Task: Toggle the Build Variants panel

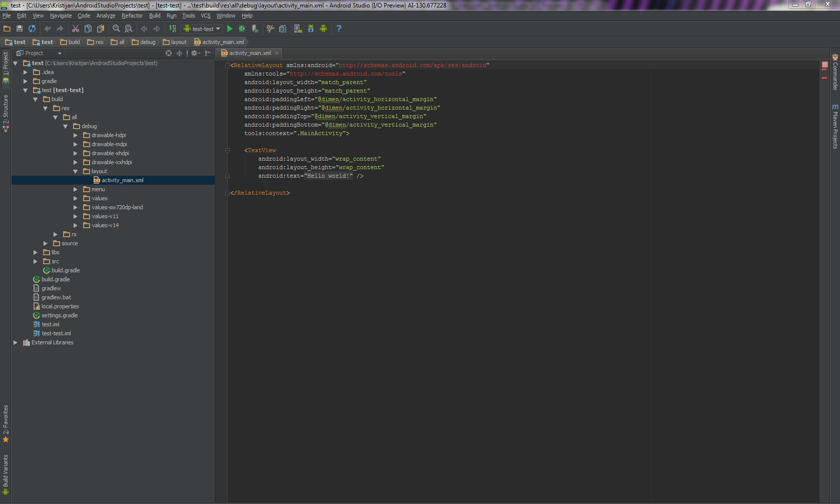Action: pyautogui.click(x=6, y=474)
